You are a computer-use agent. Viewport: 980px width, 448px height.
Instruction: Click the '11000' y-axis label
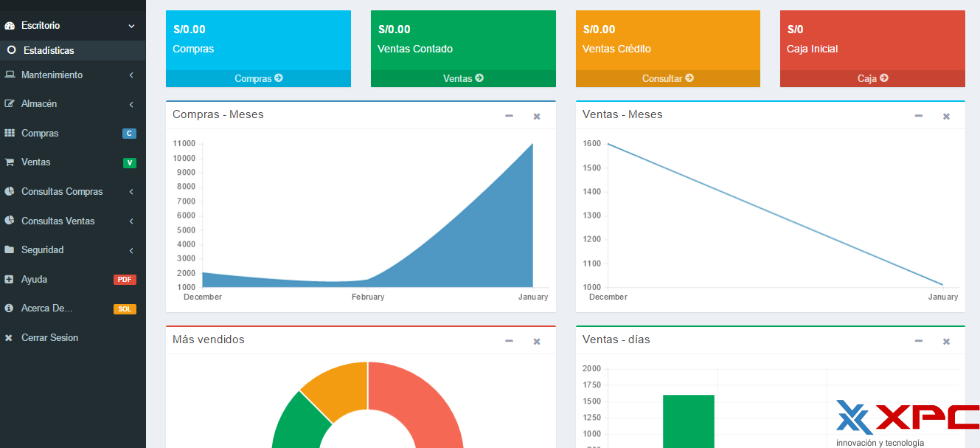point(184,143)
